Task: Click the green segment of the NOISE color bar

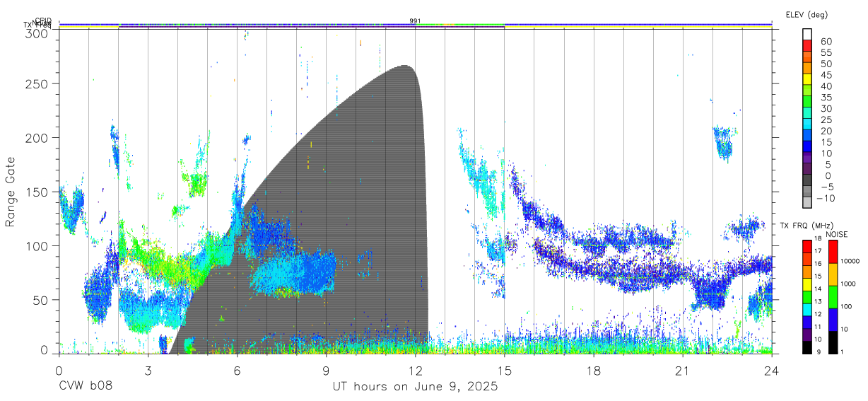Action: [832, 296]
